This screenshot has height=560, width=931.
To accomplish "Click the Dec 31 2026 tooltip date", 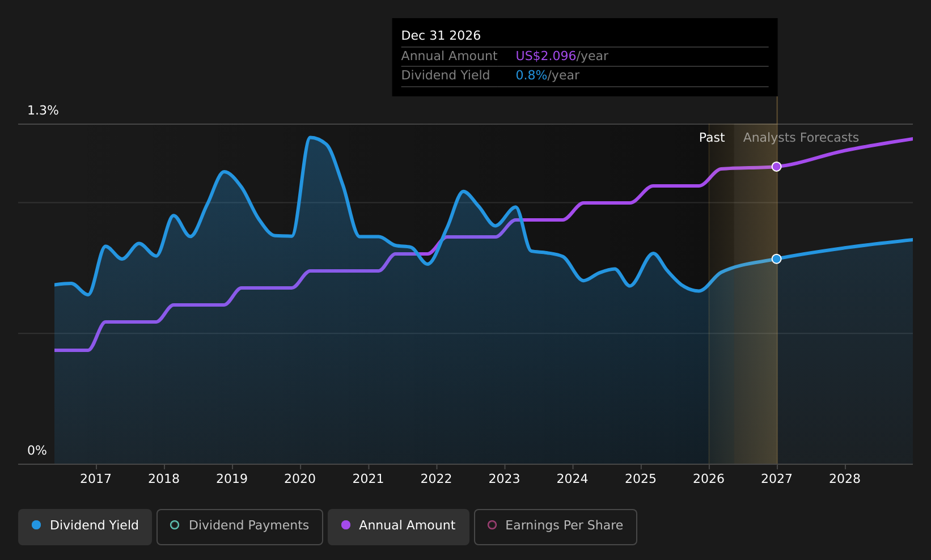I will [x=441, y=36].
